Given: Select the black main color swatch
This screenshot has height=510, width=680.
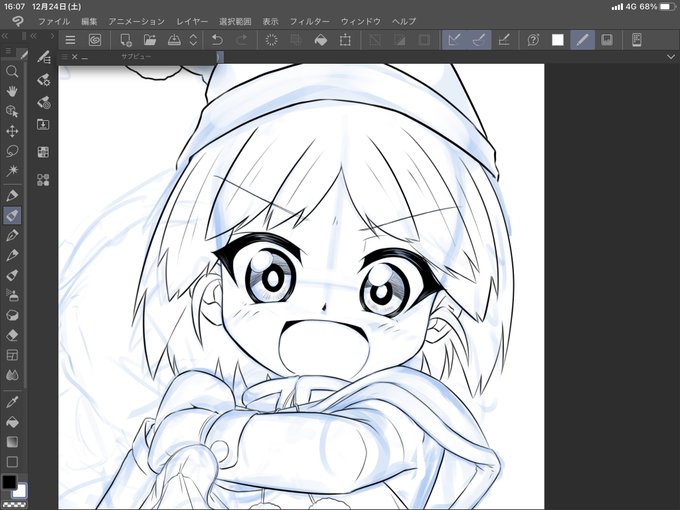Looking at the screenshot, I should point(9,482).
